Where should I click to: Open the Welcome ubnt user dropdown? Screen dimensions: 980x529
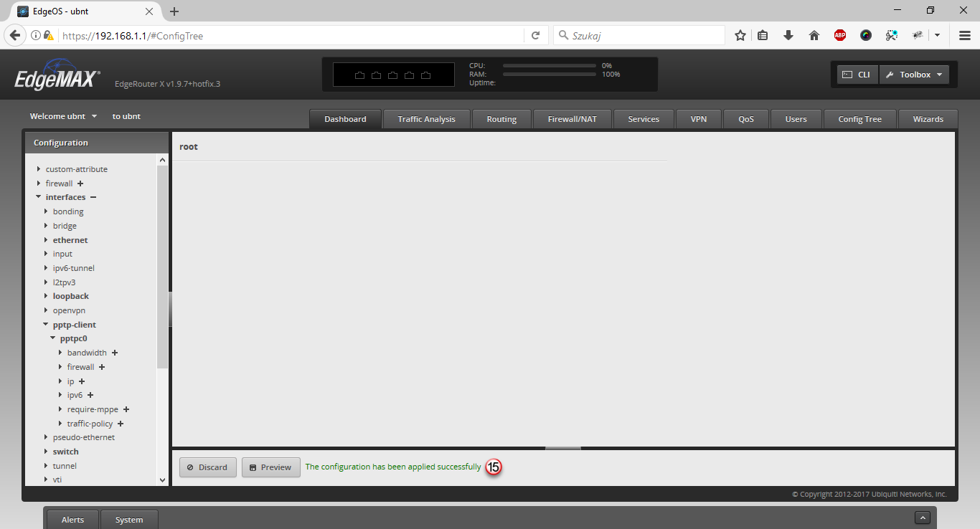(63, 116)
